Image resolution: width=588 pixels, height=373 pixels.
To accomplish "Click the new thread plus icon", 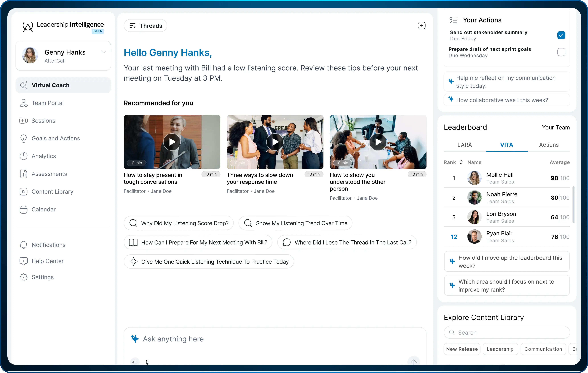I will (x=422, y=26).
